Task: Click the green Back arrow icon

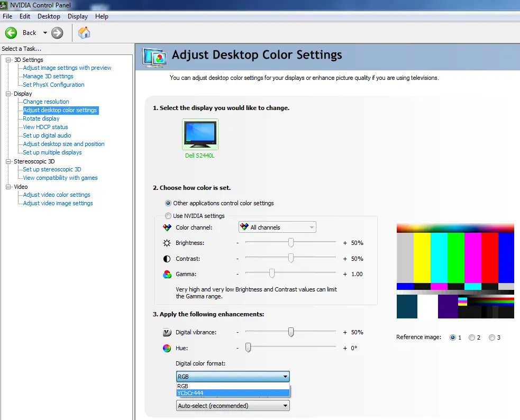Action: [11, 33]
